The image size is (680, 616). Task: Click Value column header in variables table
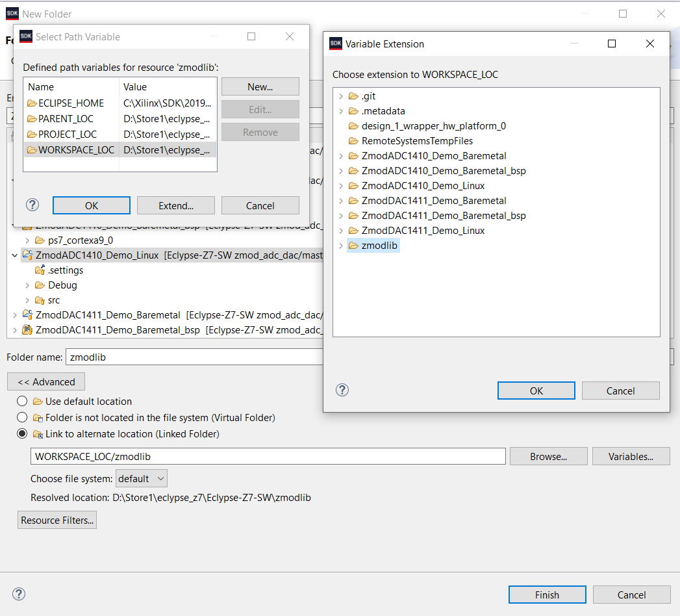coord(168,87)
